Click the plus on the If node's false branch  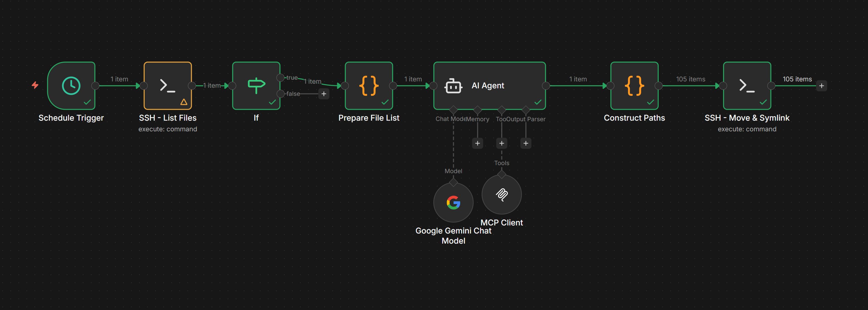pyautogui.click(x=324, y=94)
